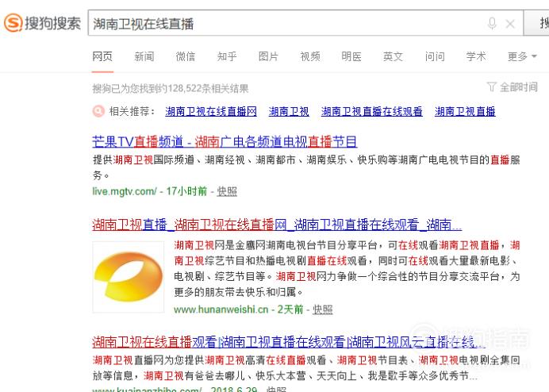Open related link 湖南卫视在线直播网
This screenshot has width=549, height=392.
(211, 111)
